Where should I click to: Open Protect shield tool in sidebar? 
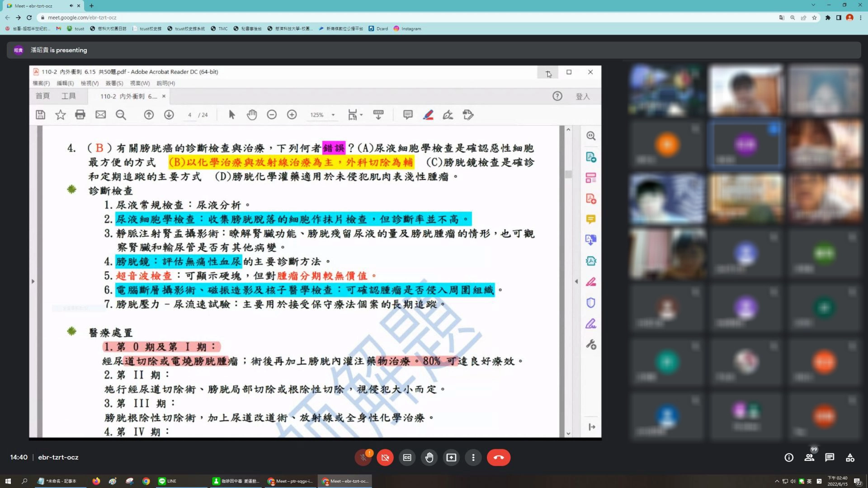coord(591,303)
